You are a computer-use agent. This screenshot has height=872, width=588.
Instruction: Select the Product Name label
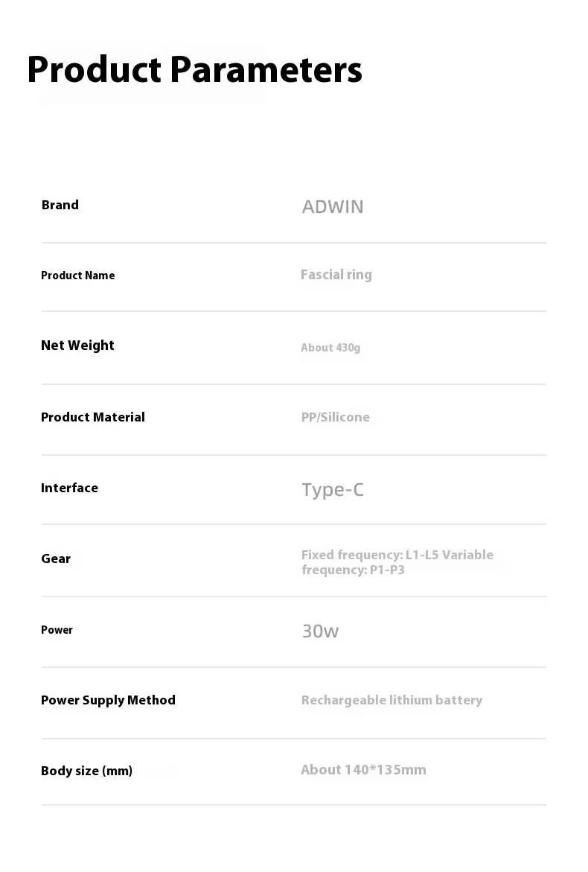click(78, 276)
